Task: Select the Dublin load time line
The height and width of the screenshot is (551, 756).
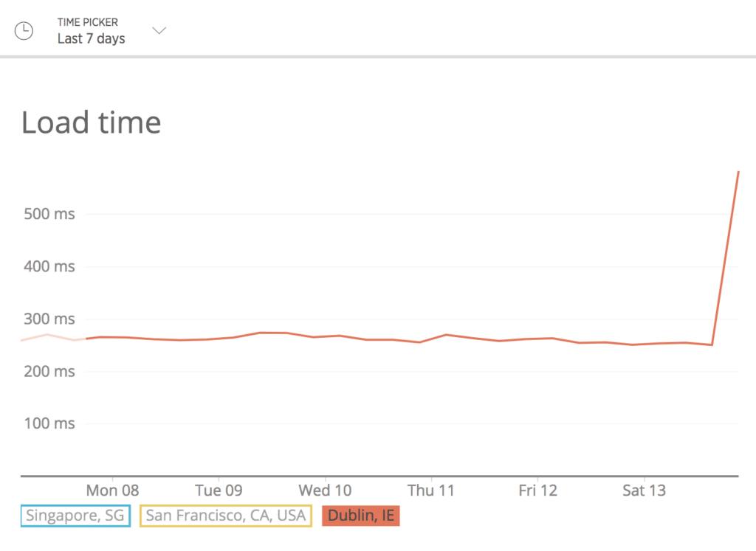Action: (x=369, y=338)
